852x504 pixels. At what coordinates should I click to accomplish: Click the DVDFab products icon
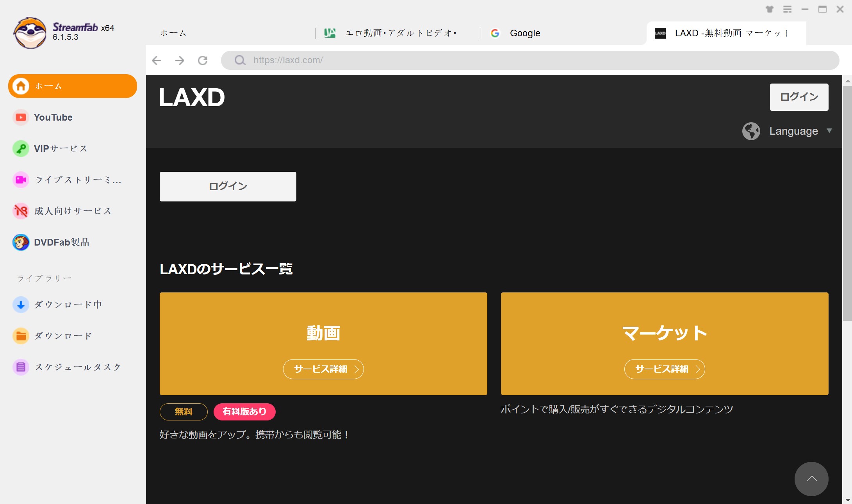tap(21, 242)
